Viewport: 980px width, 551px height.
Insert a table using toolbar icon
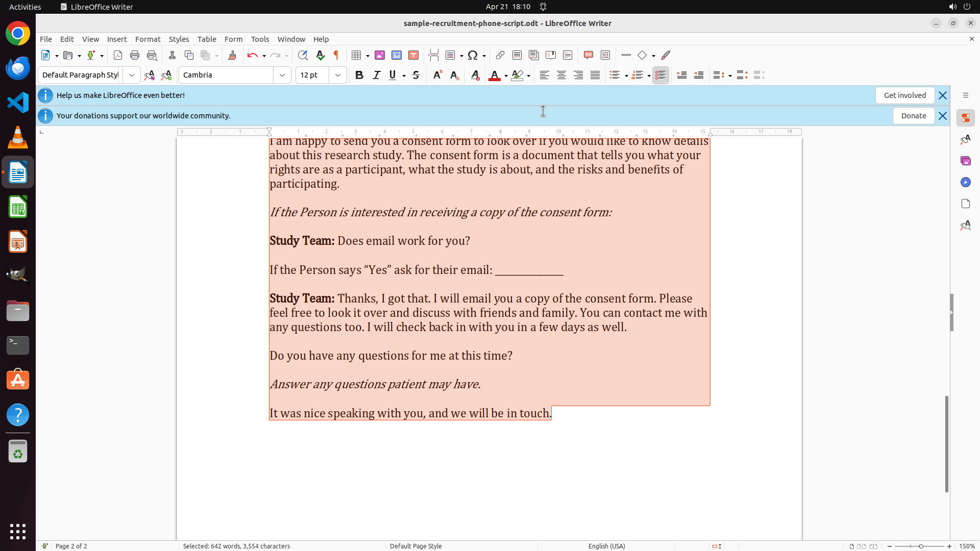point(357,55)
